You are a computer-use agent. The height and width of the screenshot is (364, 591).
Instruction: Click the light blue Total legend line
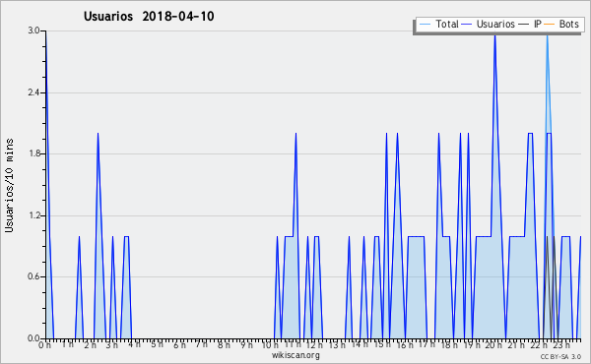click(425, 25)
